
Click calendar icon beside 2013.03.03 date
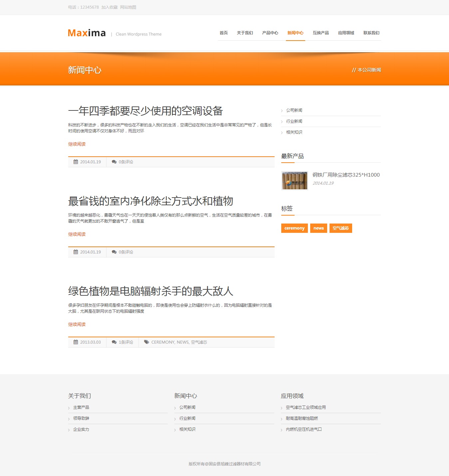coord(76,342)
